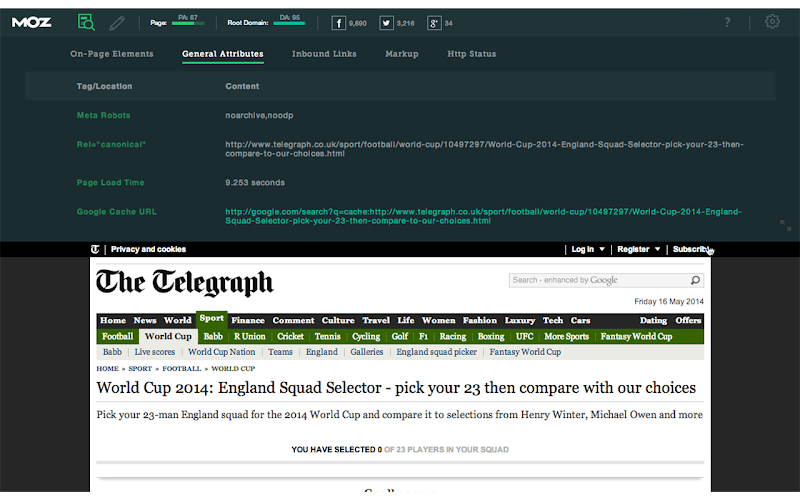
Task: Open the Cars section
Action: (x=580, y=320)
